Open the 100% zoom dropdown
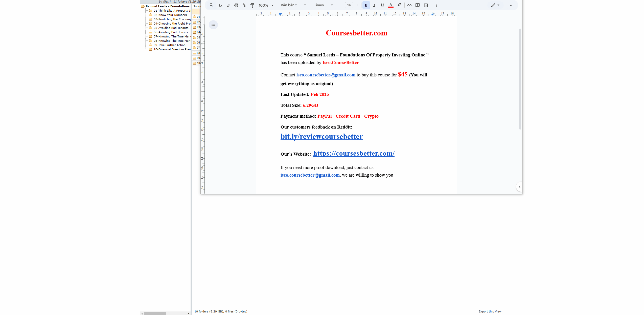The image size is (644, 315). [x=266, y=5]
